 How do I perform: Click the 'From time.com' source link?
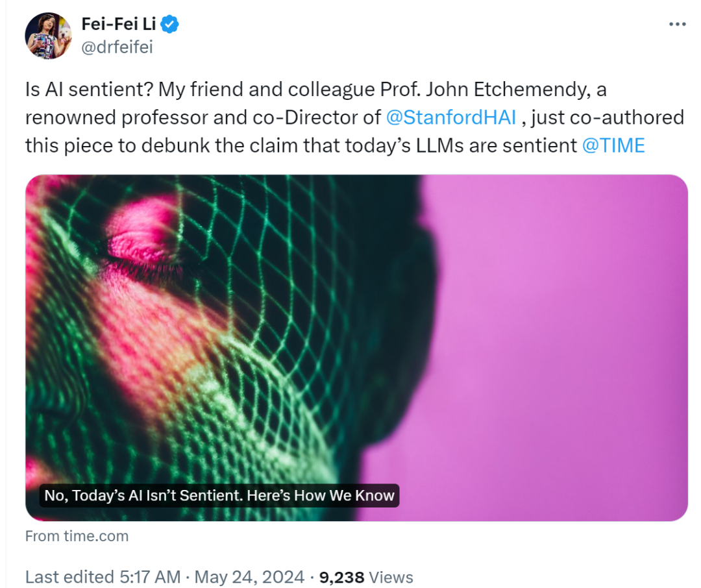tap(77, 536)
